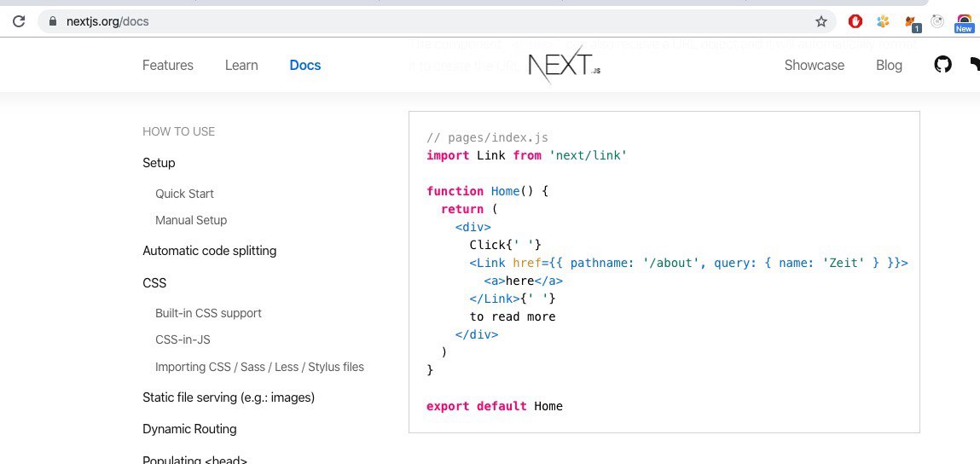Viewport: 980px width, 464px height.
Task: Open Built-in CSS support link
Action: point(208,313)
